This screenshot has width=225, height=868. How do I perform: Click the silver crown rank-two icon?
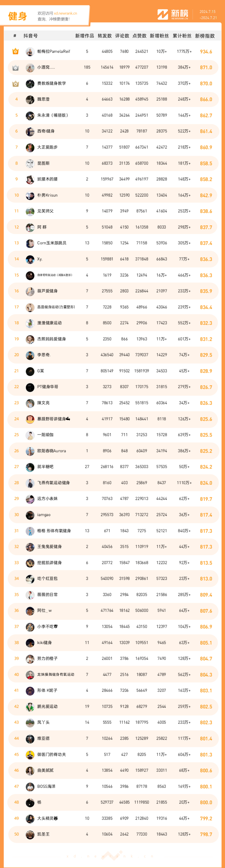click(15, 68)
